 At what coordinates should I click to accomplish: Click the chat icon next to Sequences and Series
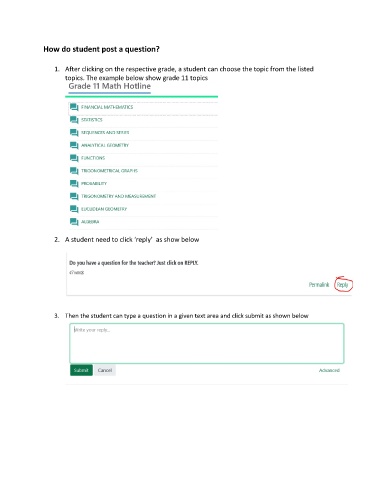[74, 133]
